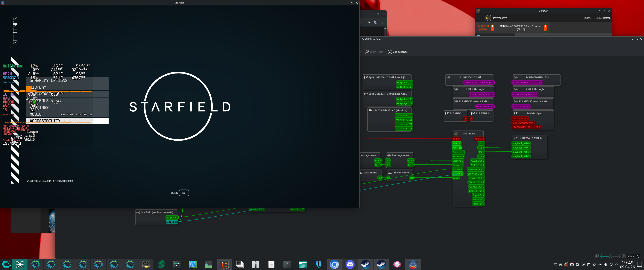Open Audio in Starfield settings

click(x=67, y=114)
